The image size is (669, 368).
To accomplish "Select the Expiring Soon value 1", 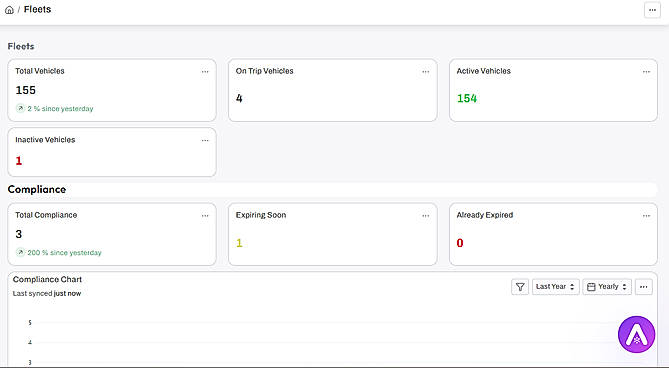I will (x=239, y=243).
